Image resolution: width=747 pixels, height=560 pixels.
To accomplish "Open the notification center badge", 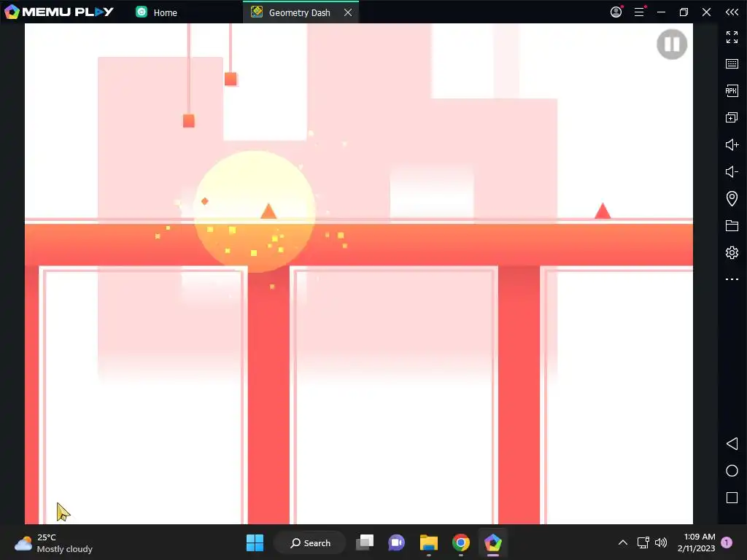I will click(727, 542).
